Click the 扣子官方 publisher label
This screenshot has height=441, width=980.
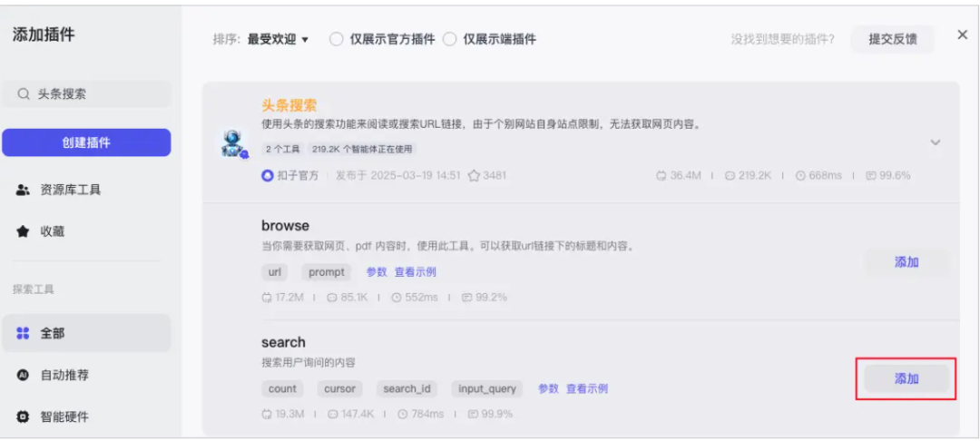coord(298,175)
